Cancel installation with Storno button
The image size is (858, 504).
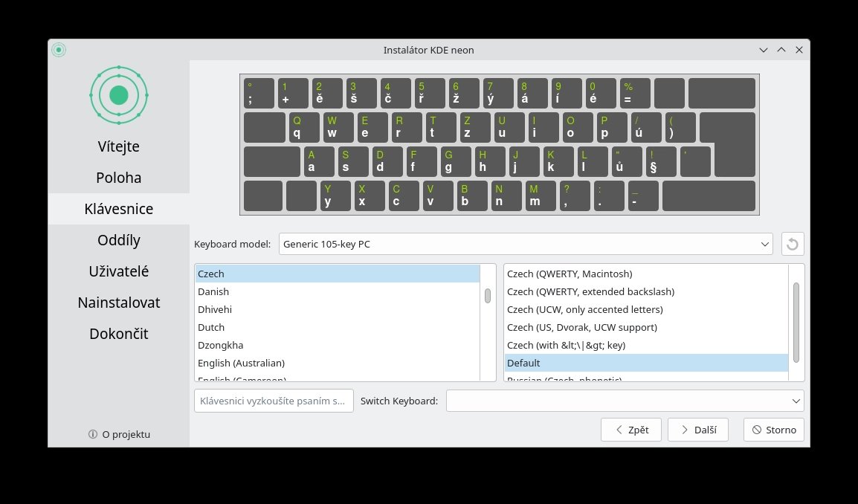click(774, 430)
